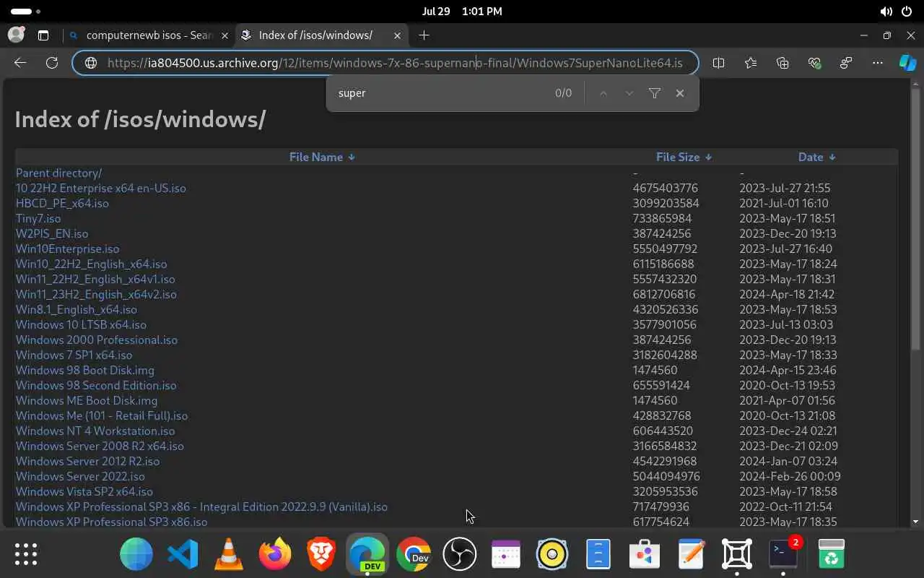924x578 pixels.
Task: Sort listing by Date column
Action: (x=817, y=157)
